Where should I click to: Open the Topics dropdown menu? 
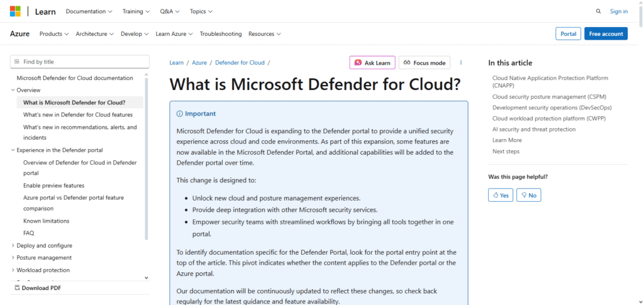click(x=201, y=11)
